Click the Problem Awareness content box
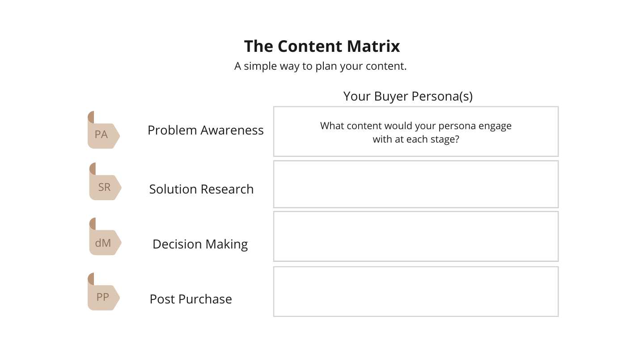Screen dimensions: 644x362 [416, 131]
